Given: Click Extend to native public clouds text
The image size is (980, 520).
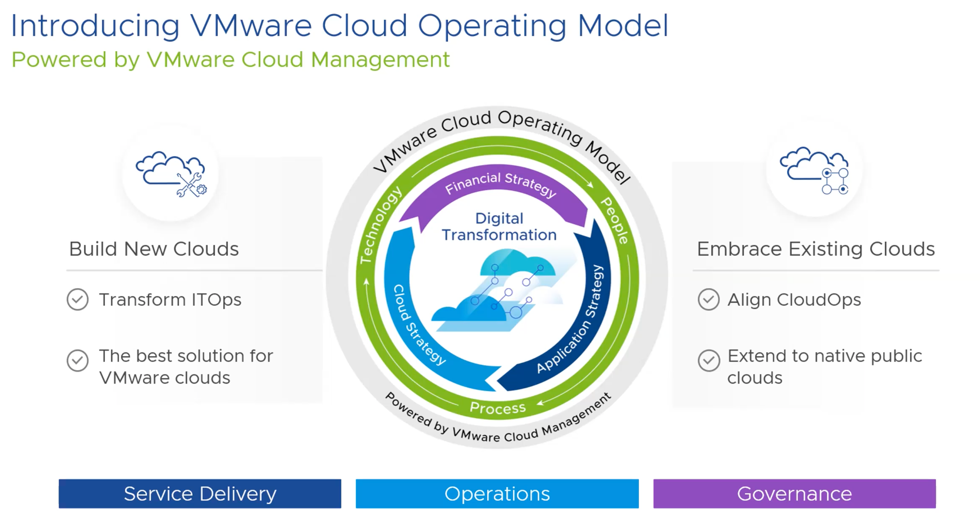Looking at the screenshot, I should (x=825, y=367).
